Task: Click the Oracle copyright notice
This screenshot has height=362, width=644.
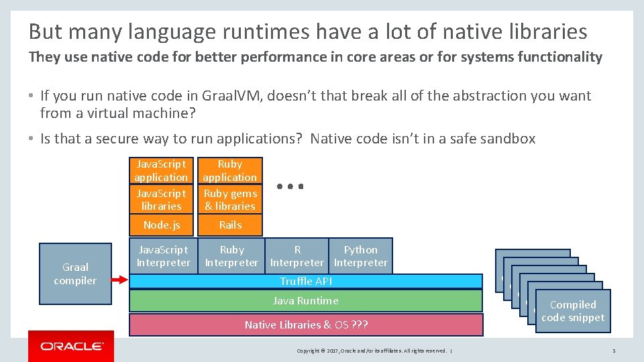Action: (x=372, y=351)
